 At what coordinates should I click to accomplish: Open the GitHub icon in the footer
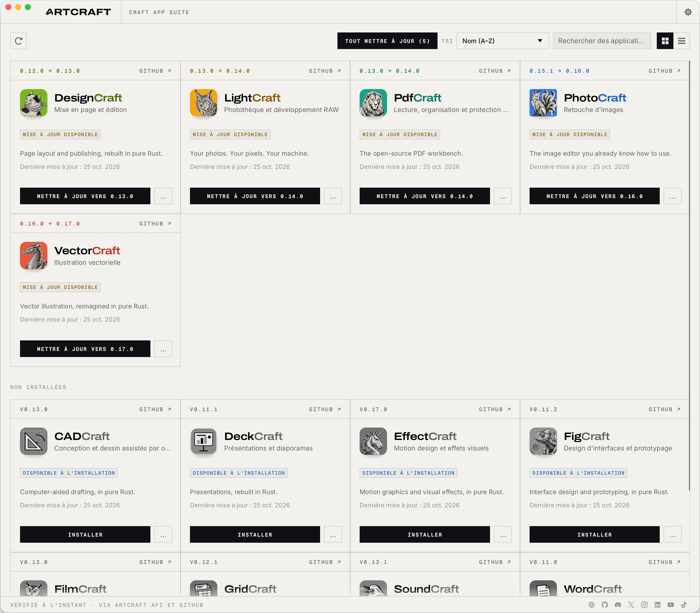[x=605, y=605]
